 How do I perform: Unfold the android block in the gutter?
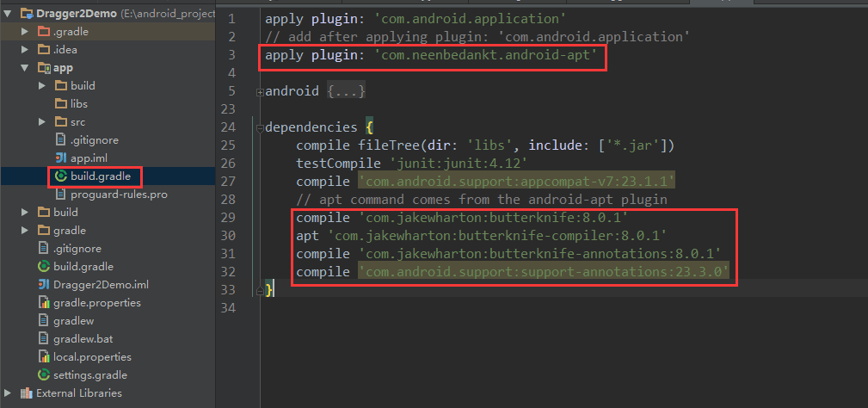(x=259, y=91)
